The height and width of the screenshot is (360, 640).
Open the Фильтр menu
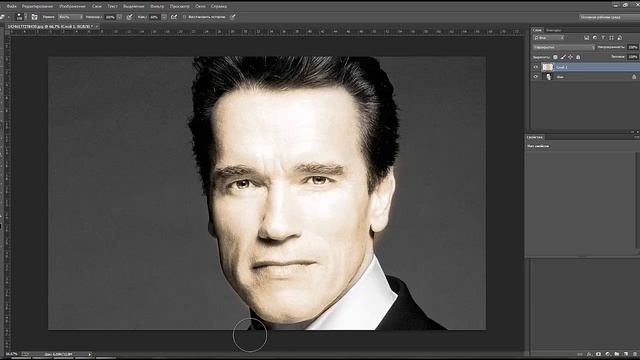click(157, 7)
